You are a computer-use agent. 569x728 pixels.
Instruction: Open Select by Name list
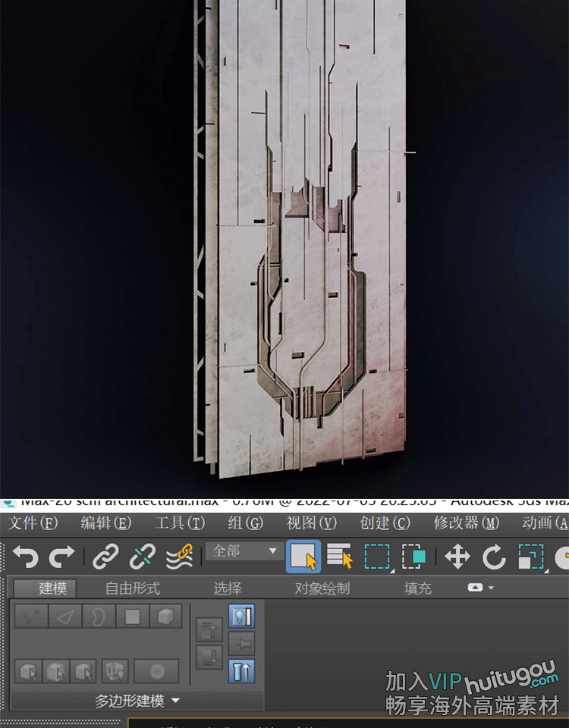(340, 557)
